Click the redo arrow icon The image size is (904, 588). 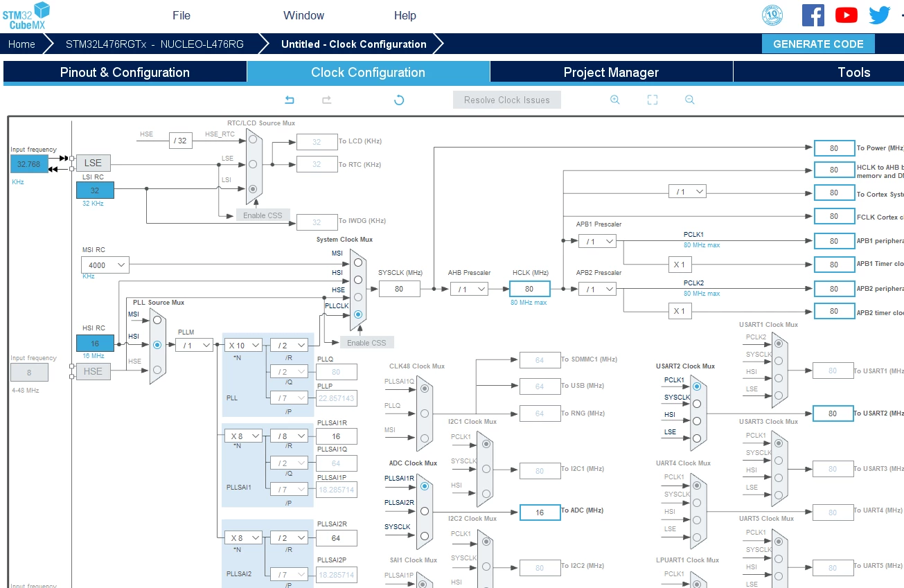pos(327,100)
